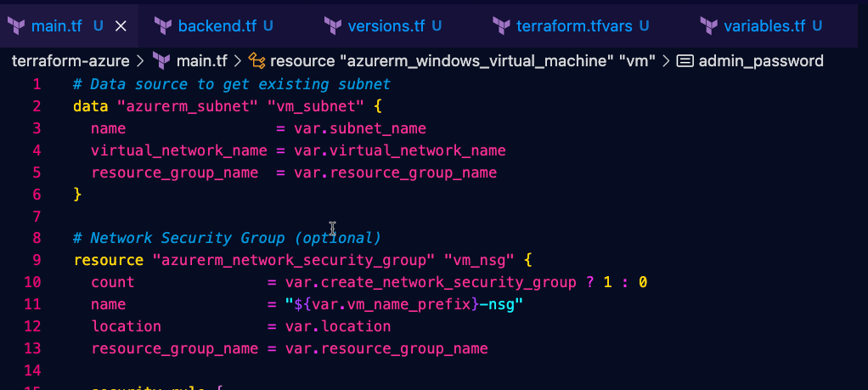Screen dimensions: 868x390
Task: Click var.virtual_network_name value
Action: (400, 150)
